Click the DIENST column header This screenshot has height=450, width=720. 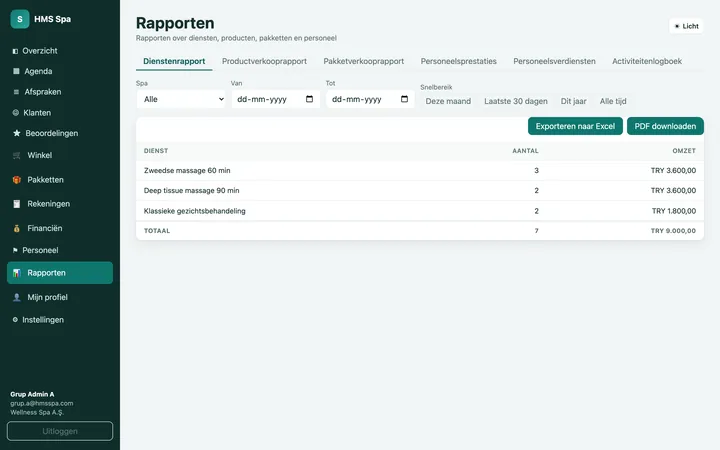pyautogui.click(x=156, y=151)
